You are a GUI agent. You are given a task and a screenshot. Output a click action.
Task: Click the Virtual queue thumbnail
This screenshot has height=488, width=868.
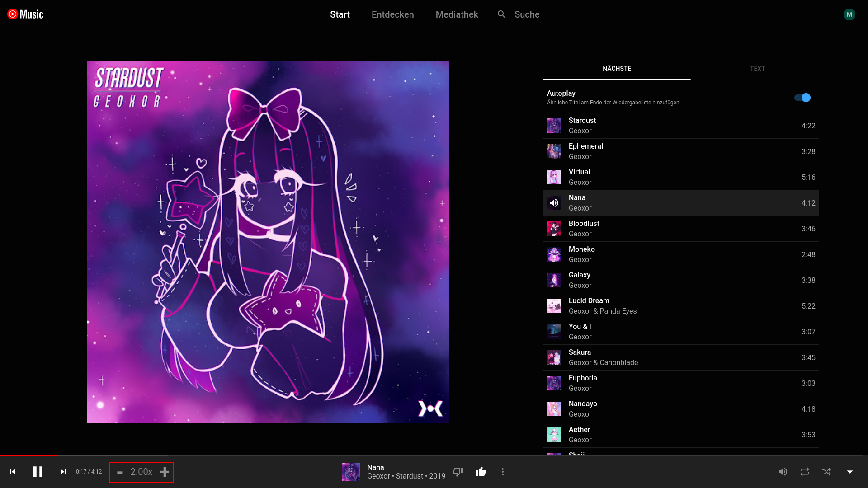pyautogui.click(x=554, y=177)
